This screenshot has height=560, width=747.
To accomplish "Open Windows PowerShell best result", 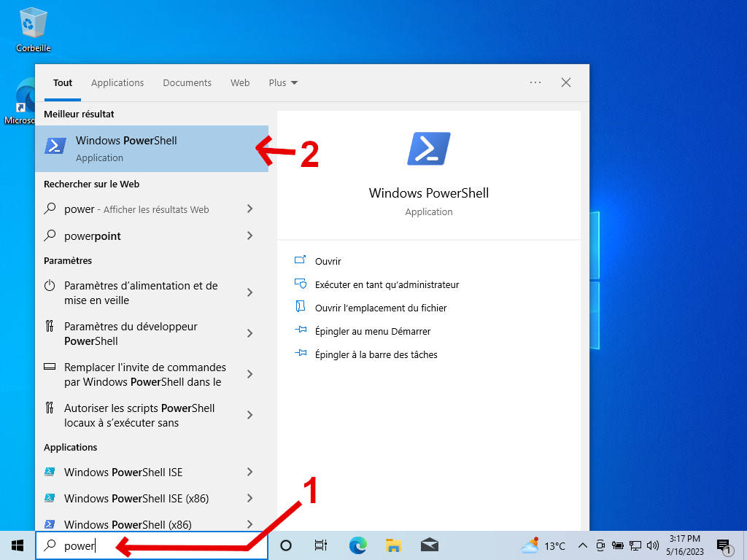I will pyautogui.click(x=152, y=149).
